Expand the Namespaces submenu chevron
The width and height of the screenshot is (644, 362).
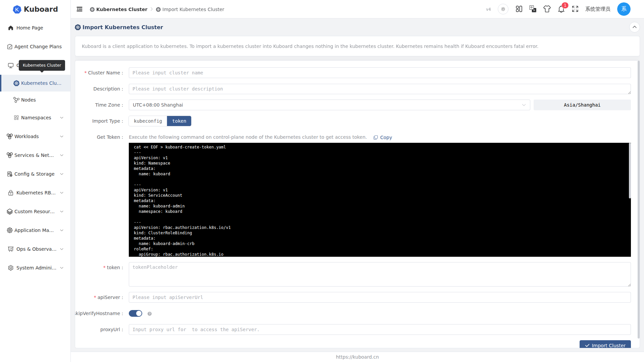tap(62, 118)
